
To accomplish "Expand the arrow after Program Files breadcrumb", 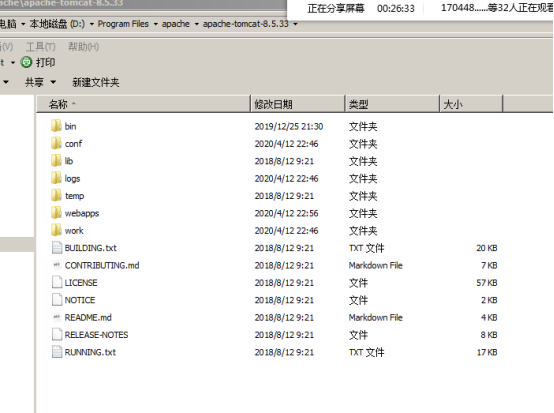I will coord(155,24).
